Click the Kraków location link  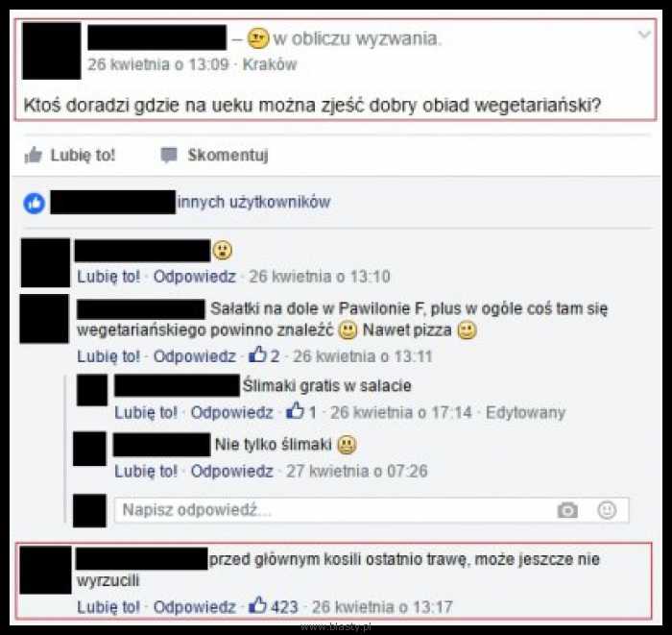click(x=270, y=64)
